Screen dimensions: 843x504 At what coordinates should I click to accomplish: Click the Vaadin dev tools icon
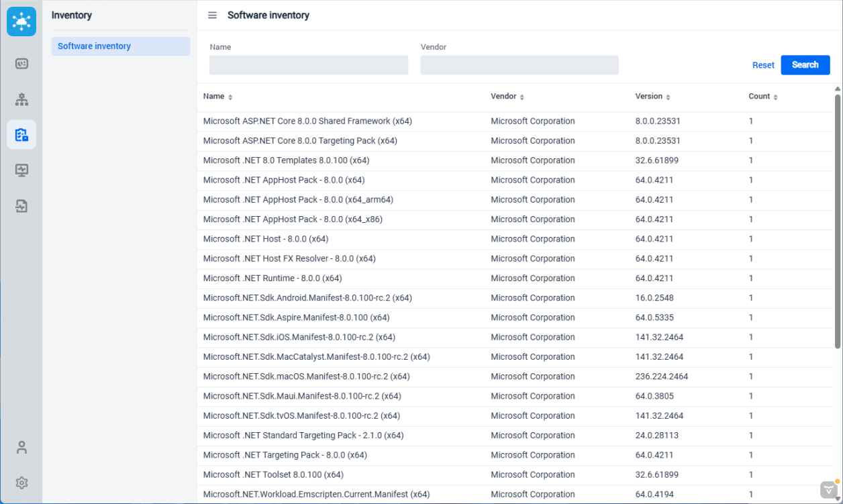[x=830, y=489]
